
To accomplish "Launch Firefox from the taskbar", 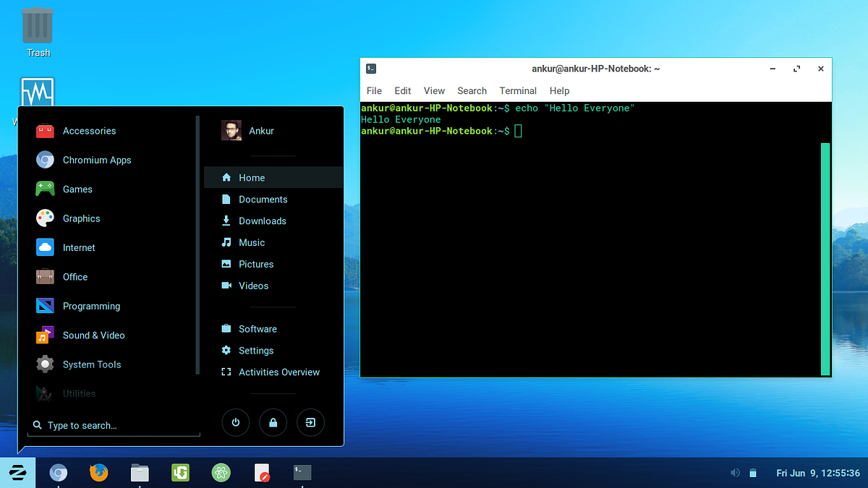I will tap(99, 473).
